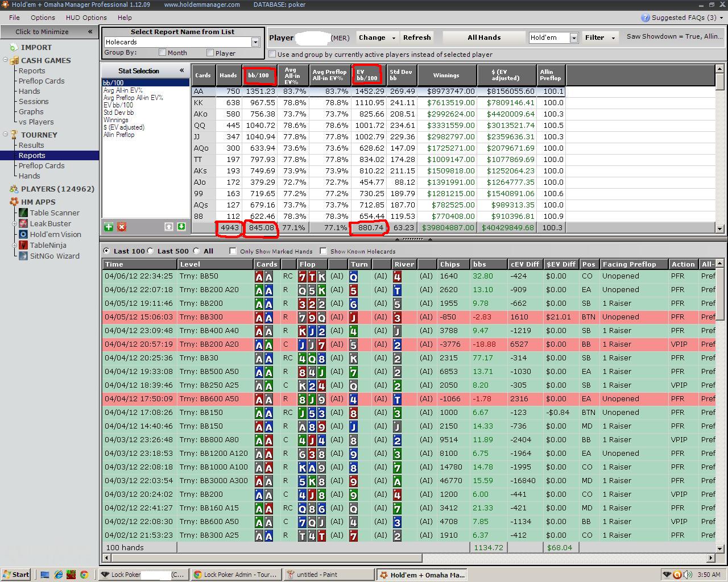728x582 pixels.
Task: Open SitNGo Wizard app icon
Action: [23, 256]
